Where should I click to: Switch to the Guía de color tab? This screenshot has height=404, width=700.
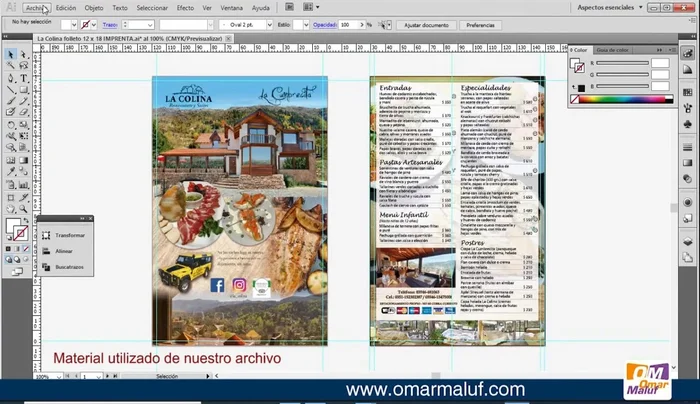tap(612, 49)
